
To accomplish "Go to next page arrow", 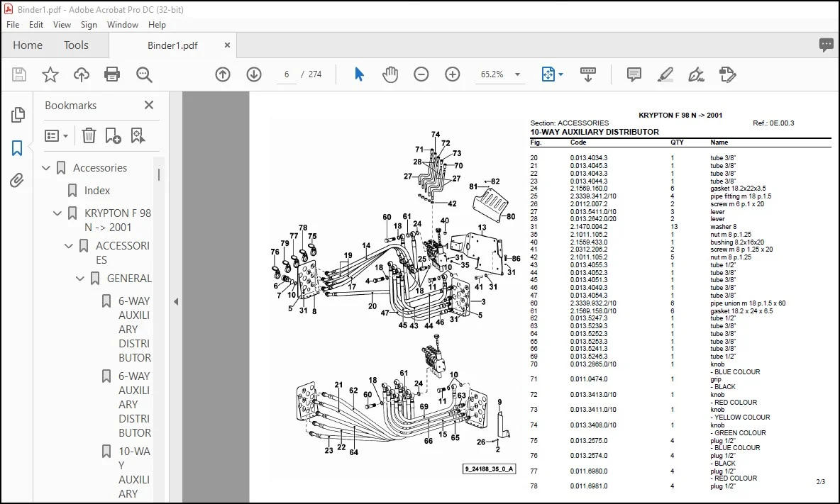I will point(254,74).
